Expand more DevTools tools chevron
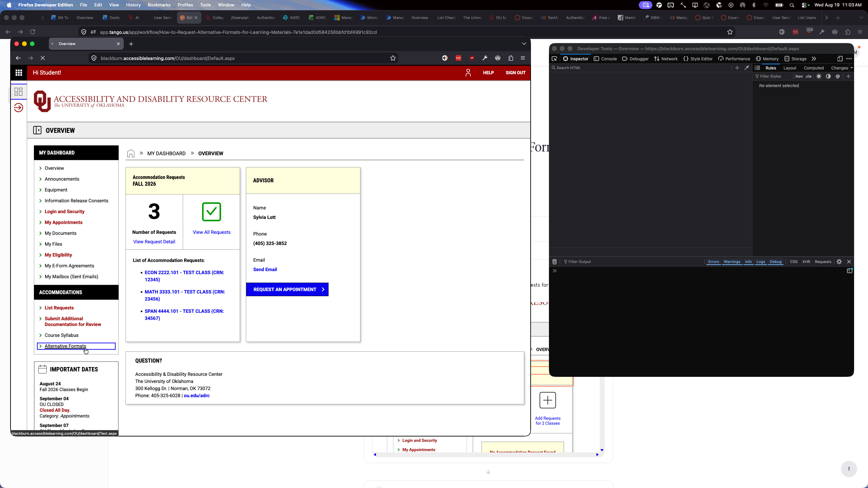Screen dimensions: 868x488 click(814, 59)
